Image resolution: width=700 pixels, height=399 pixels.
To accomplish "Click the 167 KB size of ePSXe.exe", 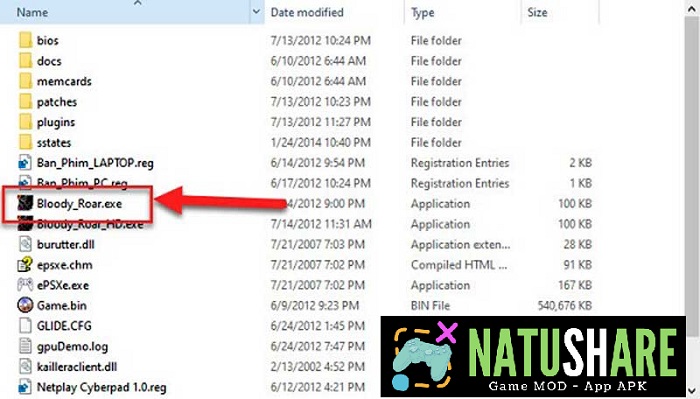I will 575,285.
